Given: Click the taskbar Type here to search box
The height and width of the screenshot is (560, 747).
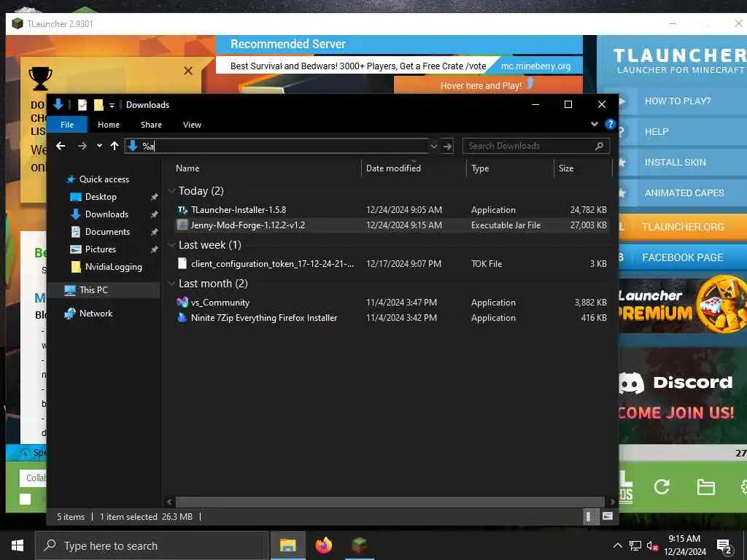Looking at the screenshot, I should [152, 545].
